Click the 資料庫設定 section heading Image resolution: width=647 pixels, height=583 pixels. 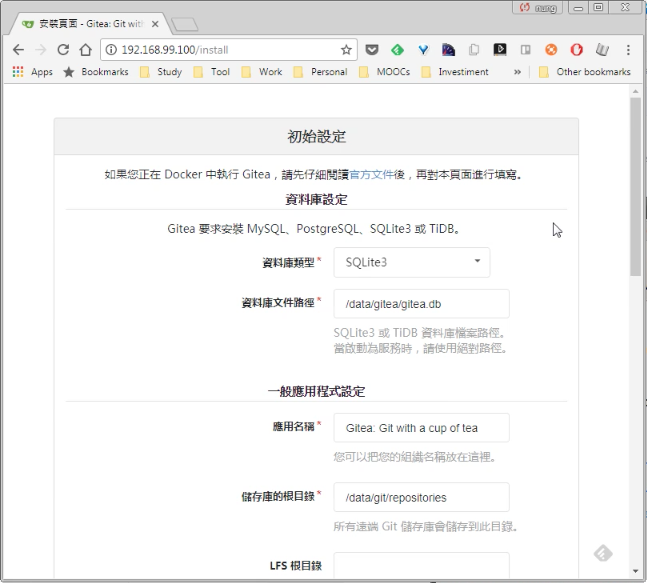[316, 200]
